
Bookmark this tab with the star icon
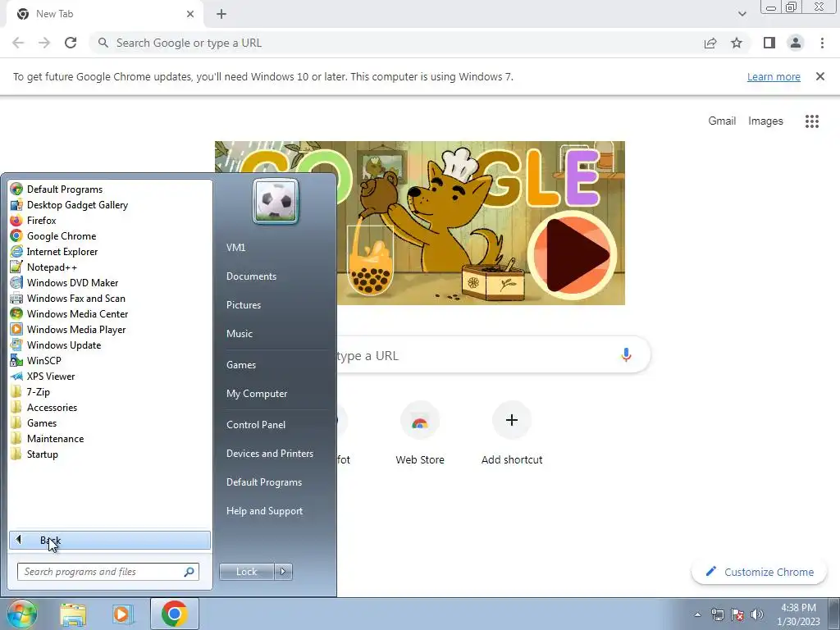click(737, 43)
